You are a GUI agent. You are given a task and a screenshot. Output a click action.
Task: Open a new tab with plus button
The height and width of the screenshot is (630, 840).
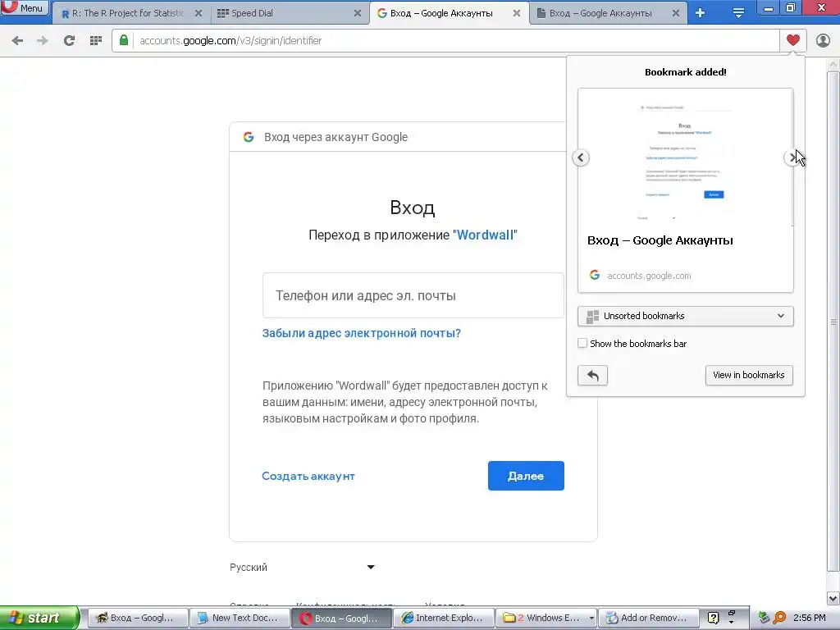tap(701, 13)
